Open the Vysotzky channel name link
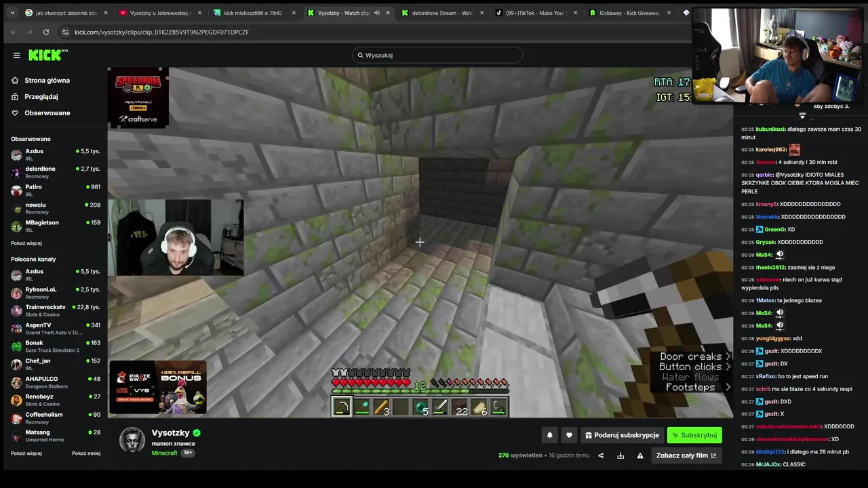The height and width of the screenshot is (488, 868). [171, 432]
